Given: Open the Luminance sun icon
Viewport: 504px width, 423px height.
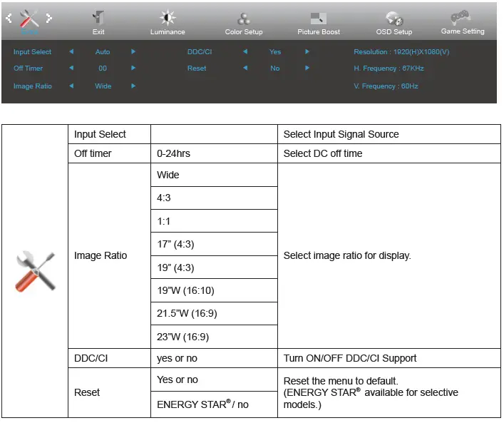Looking at the screenshot, I should point(168,17).
